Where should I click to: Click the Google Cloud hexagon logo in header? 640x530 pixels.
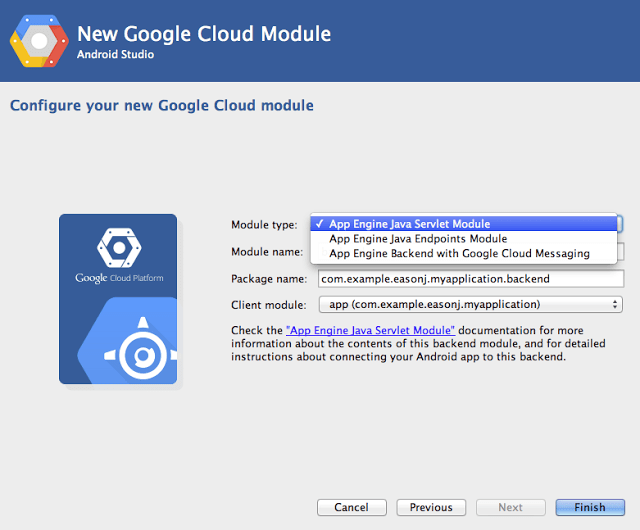[x=39, y=41]
